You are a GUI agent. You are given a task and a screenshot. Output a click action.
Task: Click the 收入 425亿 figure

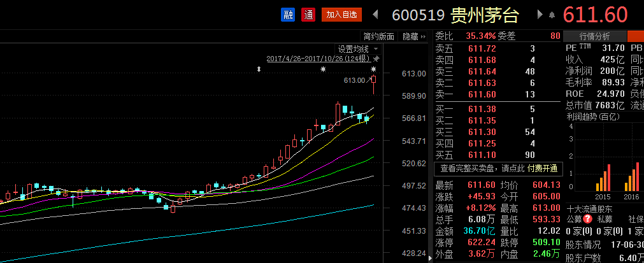pos(612,59)
